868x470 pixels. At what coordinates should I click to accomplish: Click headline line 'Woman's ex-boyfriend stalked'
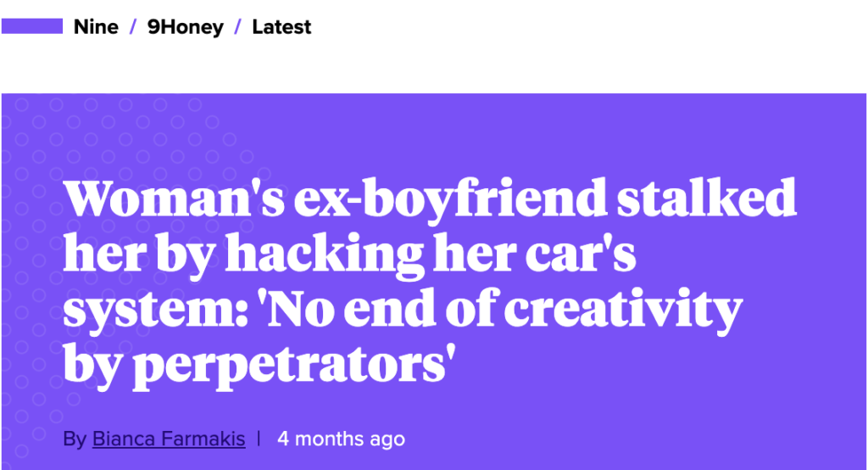(x=430, y=199)
